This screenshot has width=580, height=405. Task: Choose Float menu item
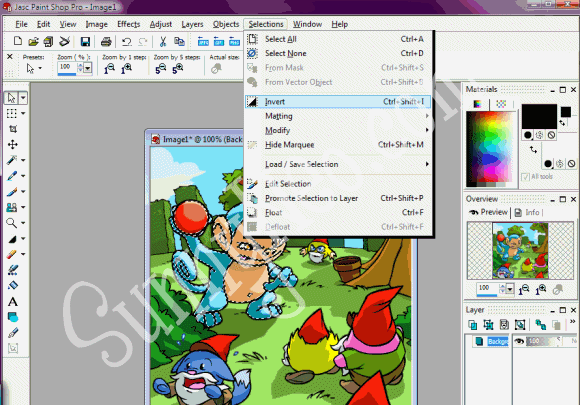[338, 213]
